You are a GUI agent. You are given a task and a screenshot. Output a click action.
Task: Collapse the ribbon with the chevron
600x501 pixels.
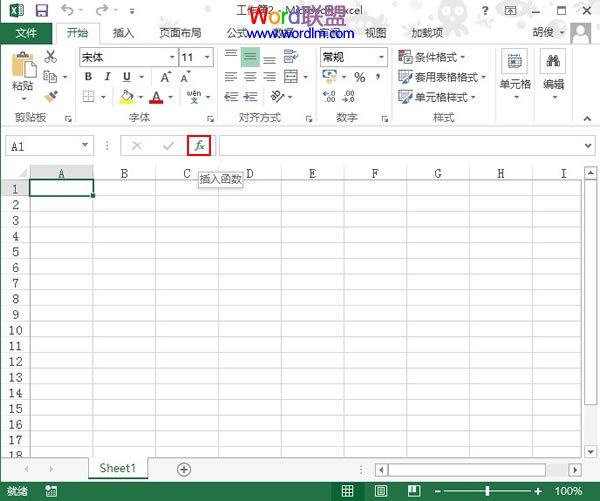(587, 119)
